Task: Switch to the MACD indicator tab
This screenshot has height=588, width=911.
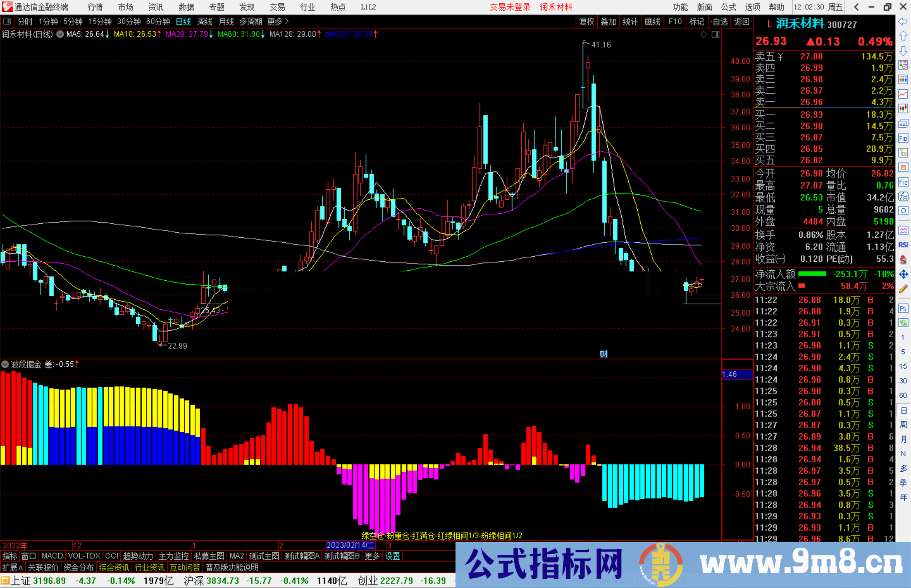Action: 51,556
